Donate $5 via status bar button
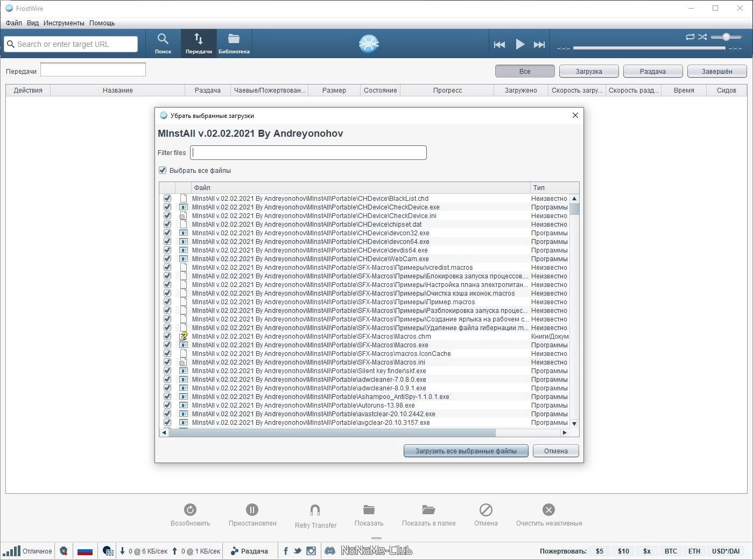Viewport: 753px width, 560px height. coord(600,551)
